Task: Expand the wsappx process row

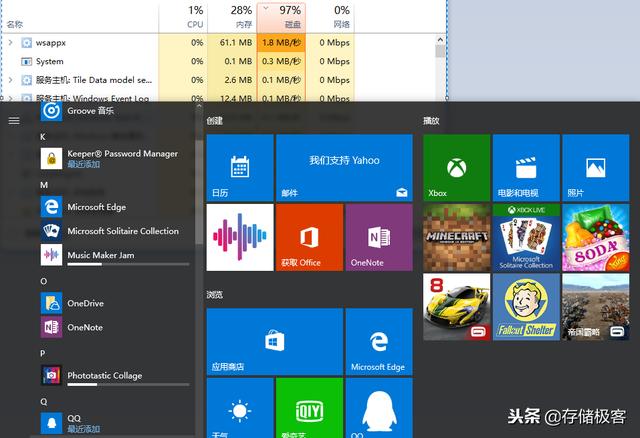Action: [x=11, y=42]
